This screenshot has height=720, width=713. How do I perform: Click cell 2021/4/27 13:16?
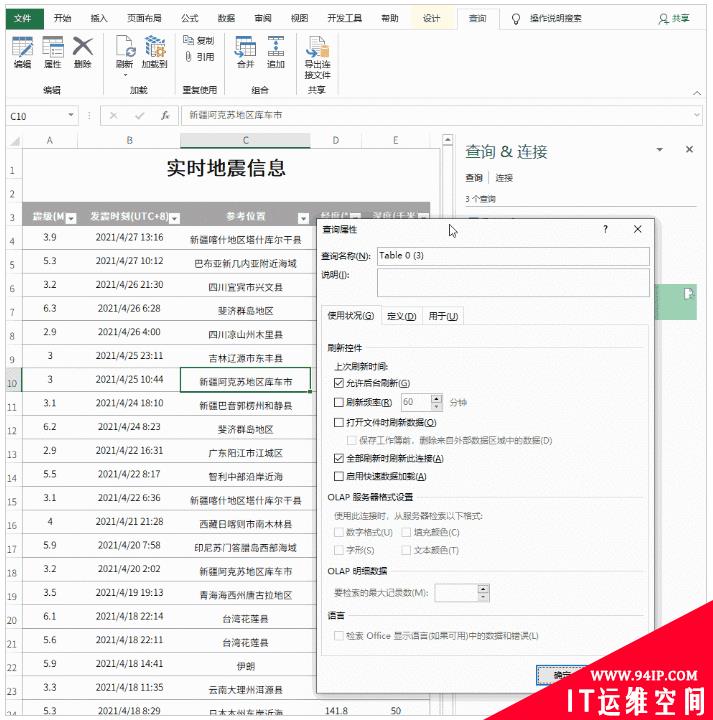[129, 238]
